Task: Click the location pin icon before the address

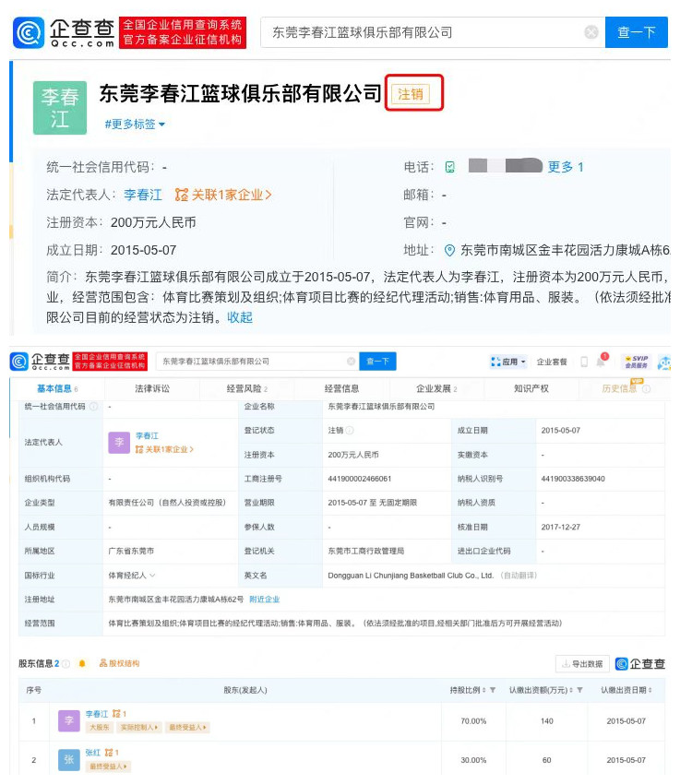Action: click(x=449, y=250)
